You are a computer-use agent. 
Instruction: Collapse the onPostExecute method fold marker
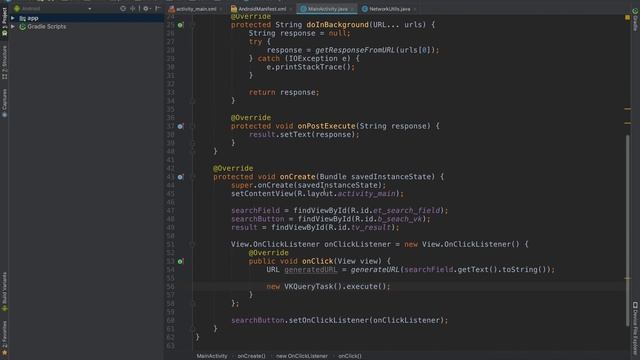point(193,126)
